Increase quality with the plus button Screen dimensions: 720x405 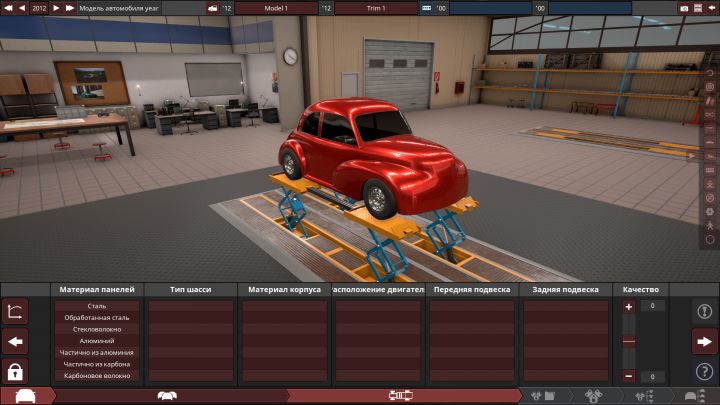coord(629,306)
